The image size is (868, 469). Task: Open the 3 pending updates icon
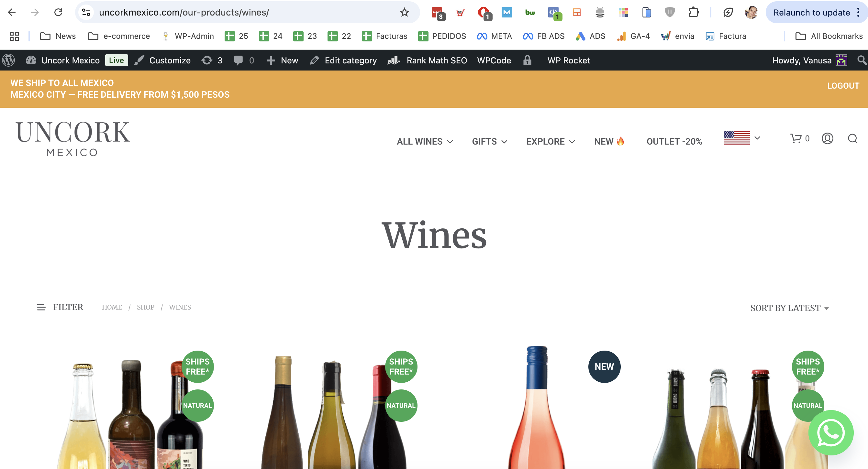coord(212,60)
